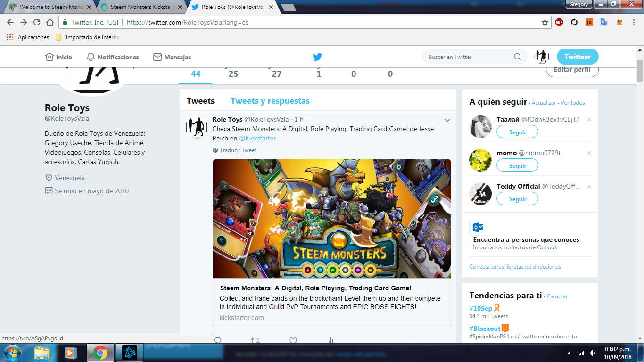Close the Welcome to Steem Monsters tab

(89, 7)
